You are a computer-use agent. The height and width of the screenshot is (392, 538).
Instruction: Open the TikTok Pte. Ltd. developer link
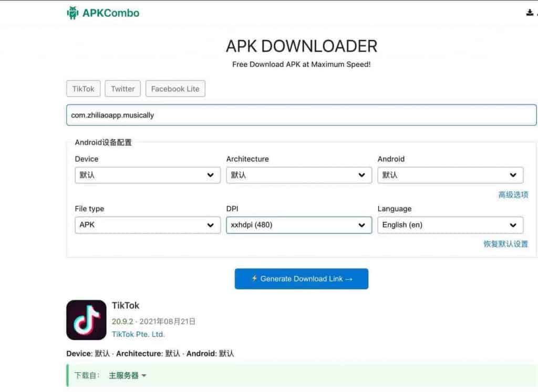138,334
